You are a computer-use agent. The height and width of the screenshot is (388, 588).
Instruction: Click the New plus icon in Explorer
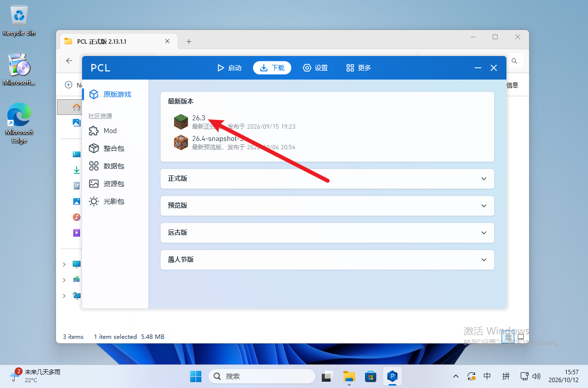pos(69,85)
